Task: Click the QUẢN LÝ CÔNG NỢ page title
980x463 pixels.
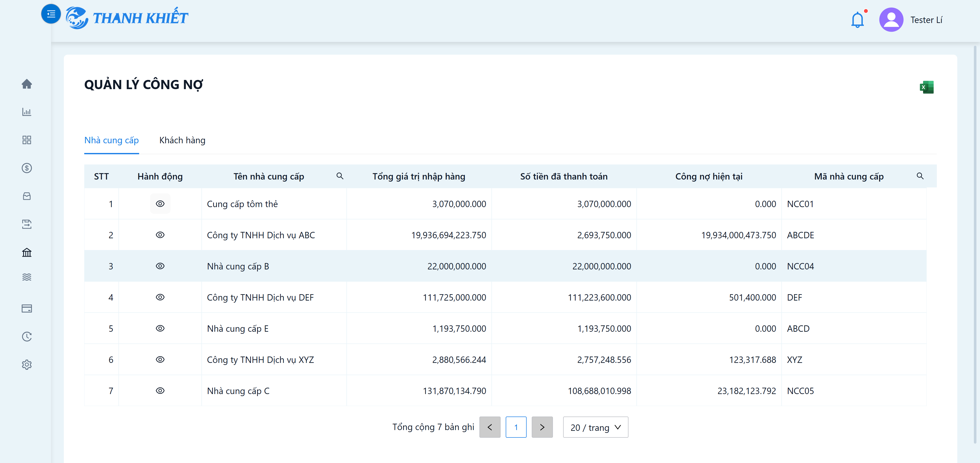Action: [143, 85]
